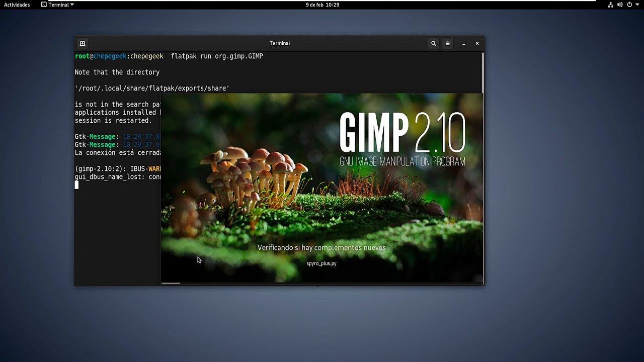
Task: Expand the system menu arrow
Action: tap(636, 5)
